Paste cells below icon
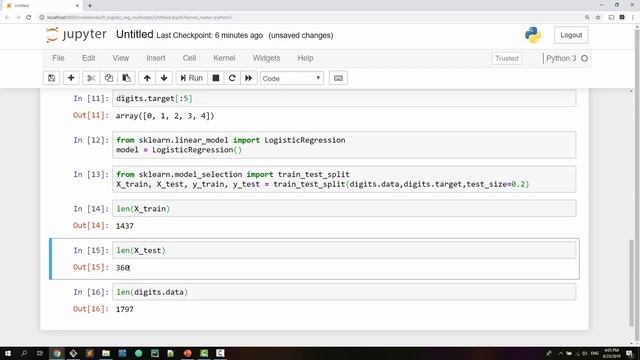 (x=126, y=78)
